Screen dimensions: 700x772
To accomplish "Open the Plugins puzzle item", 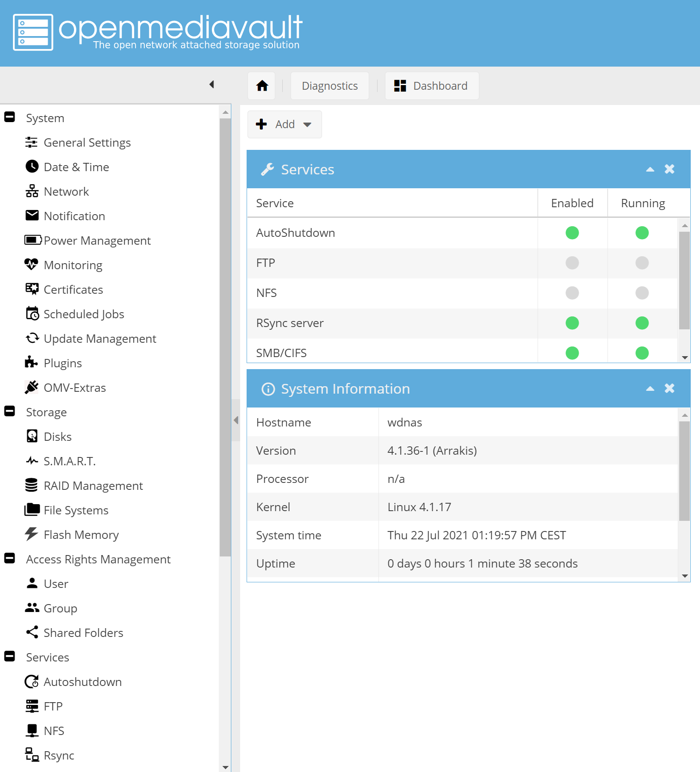I will point(53,363).
